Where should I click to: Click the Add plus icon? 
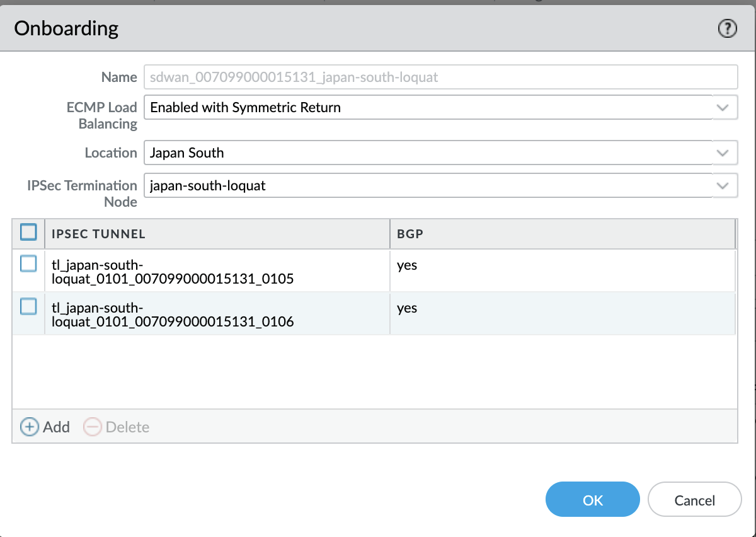click(x=30, y=427)
